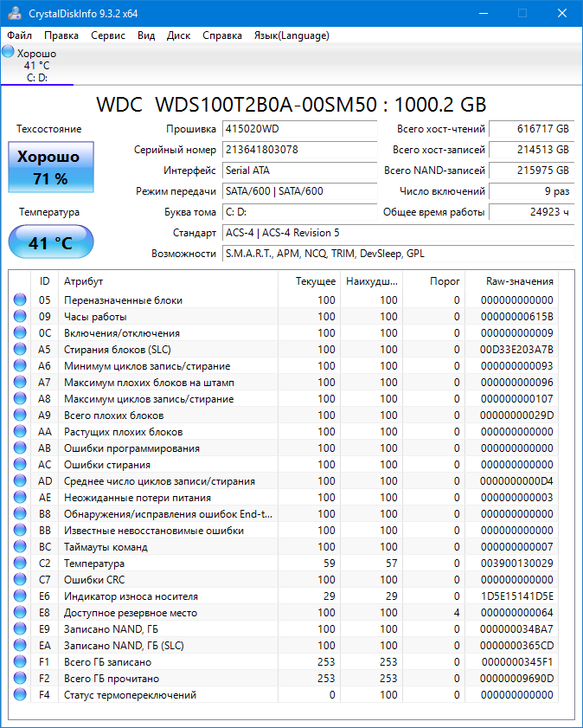Click status icon for A5 Стирания блоков (SLC)

click(x=20, y=349)
